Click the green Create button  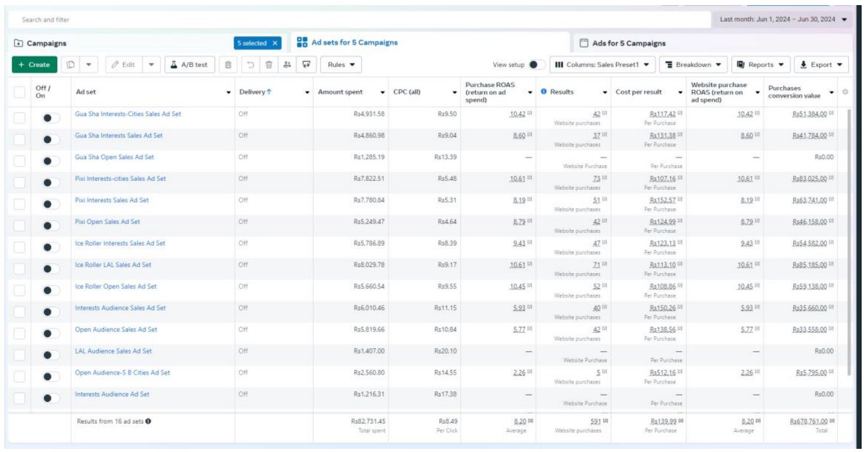(x=34, y=65)
